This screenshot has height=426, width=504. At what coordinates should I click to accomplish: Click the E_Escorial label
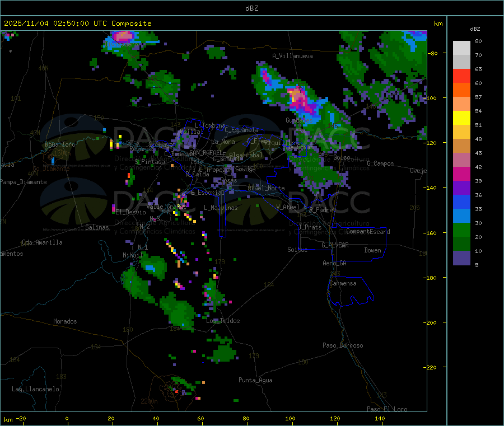208,193
